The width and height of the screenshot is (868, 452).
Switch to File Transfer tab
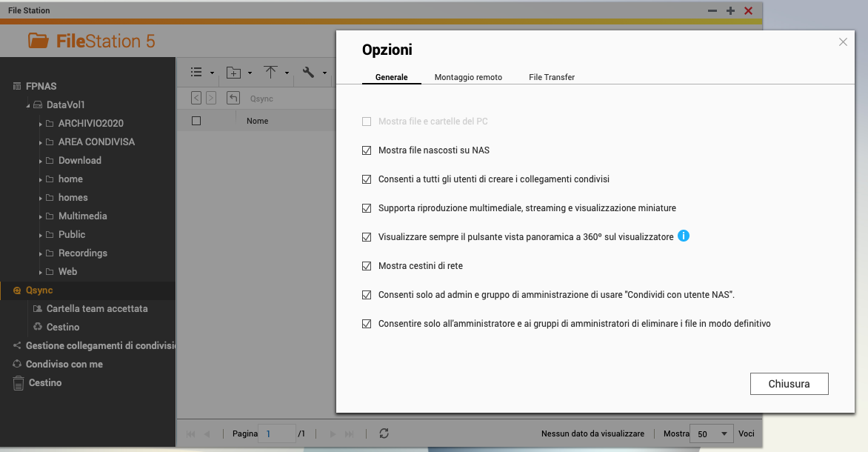point(552,77)
